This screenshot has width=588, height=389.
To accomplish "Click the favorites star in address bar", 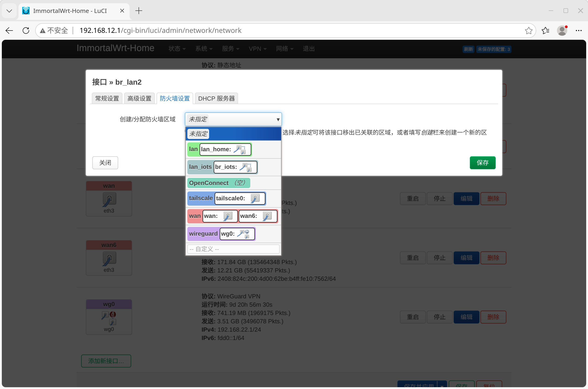I will pyautogui.click(x=529, y=31).
